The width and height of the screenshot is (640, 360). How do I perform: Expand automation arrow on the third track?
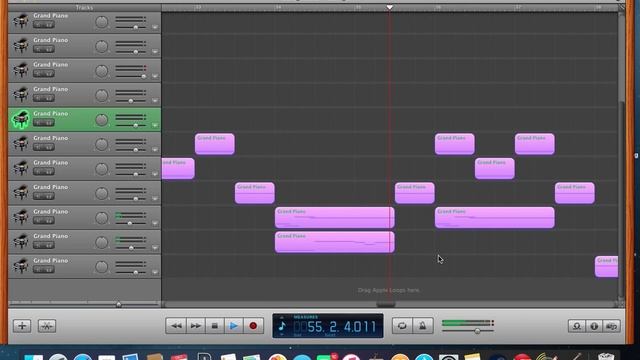155,76
